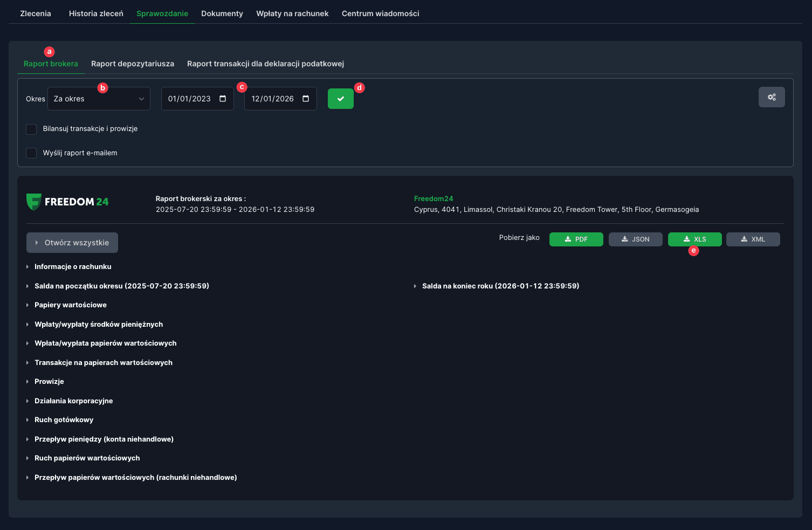Screen dimensions: 812x530
Task: Click the green checkmark apply button
Action: point(340,99)
